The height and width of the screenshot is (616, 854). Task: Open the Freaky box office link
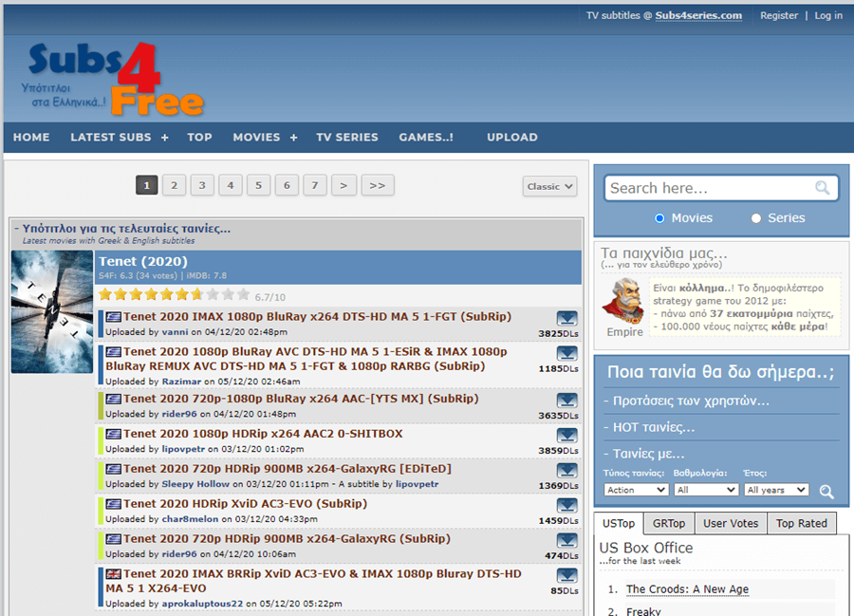pyautogui.click(x=643, y=611)
